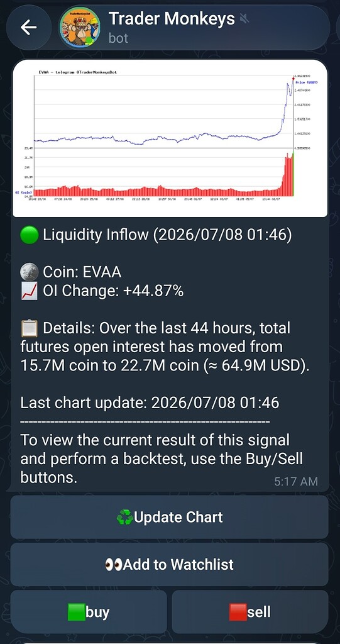Click the Update Chart button
Screen dimensions: 340x644
[x=169, y=517]
